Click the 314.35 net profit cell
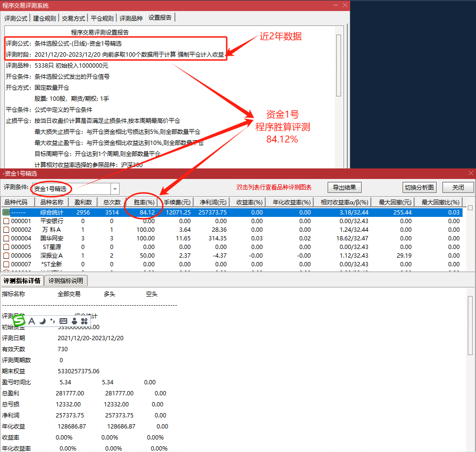Screen dimensions: 476x452 (218, 238)
